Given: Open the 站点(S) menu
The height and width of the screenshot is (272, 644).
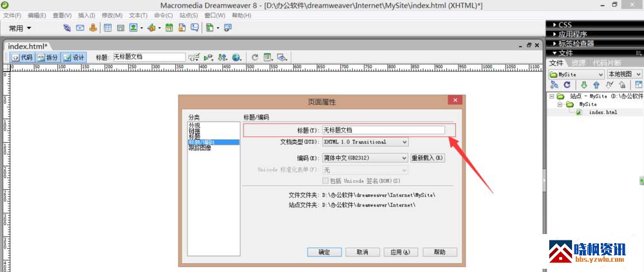Looking at the screenshot, I should (189, 15).
